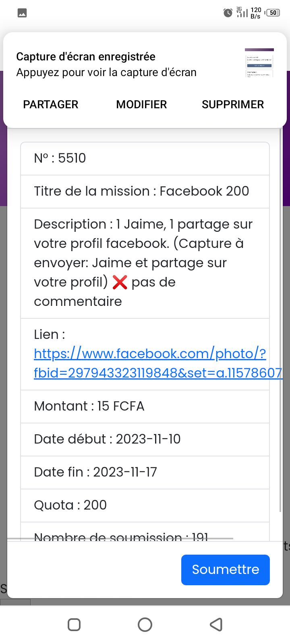Viewport: 290px width, 644px height.
Task: Tap "Appuyez pour voir la capture d'écran" text
Action: tap(106, 72)
